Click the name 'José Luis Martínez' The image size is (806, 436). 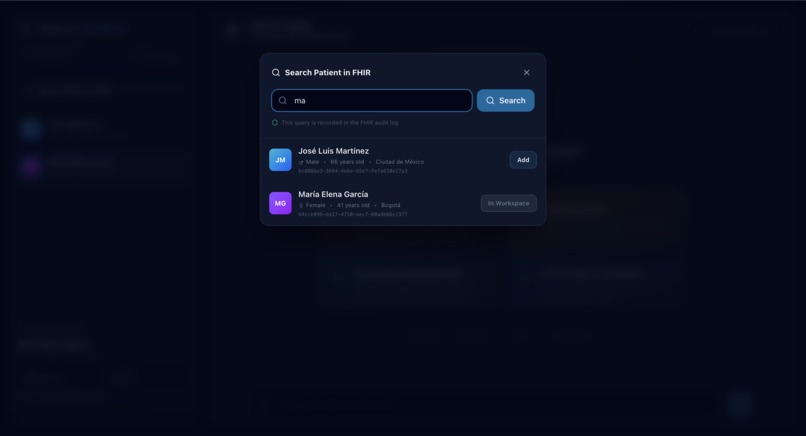click(x=334, y=151)
